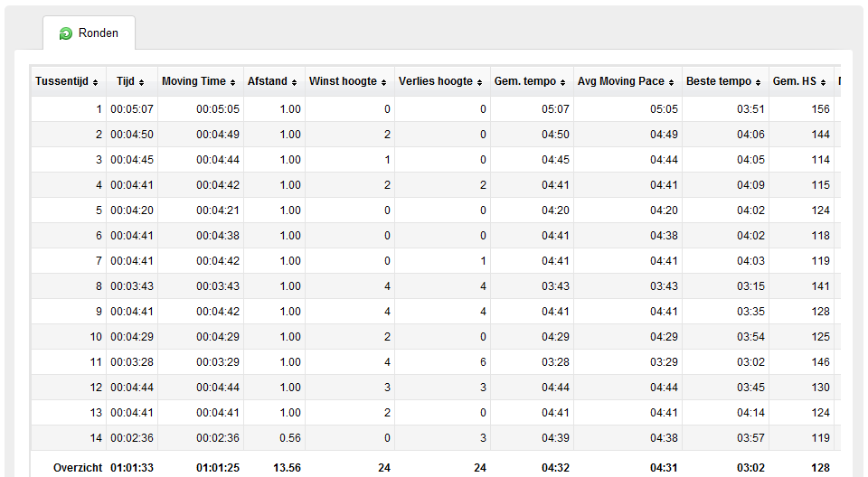
Task: Sort by Moving Time column header
Action: pyautogui.click(x=200, y=81)
